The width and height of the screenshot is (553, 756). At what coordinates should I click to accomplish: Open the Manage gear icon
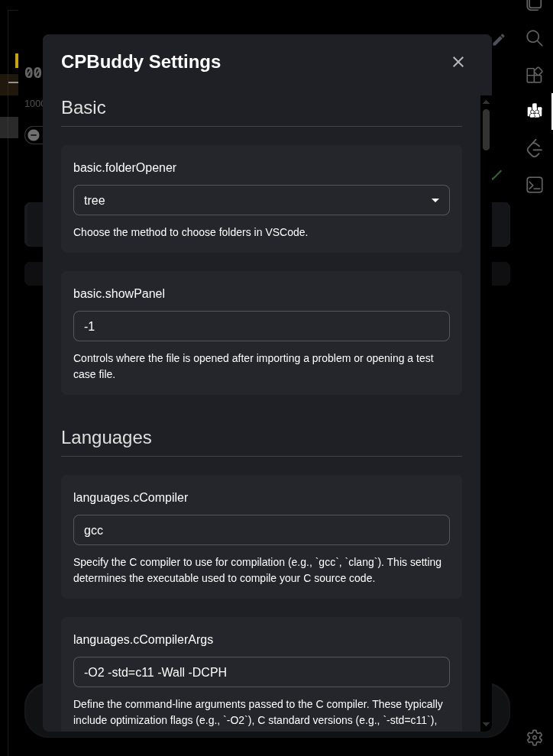pos(534,737)
